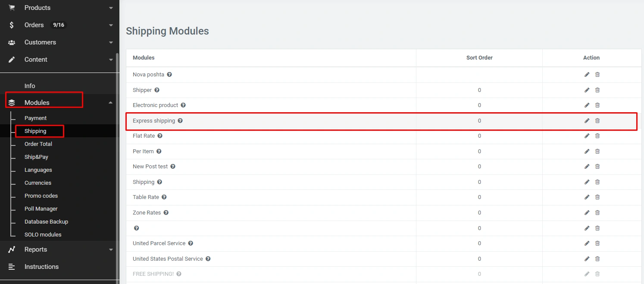Edit the Express shipping module
Screen dimensions: 644x284
(587, 121)
